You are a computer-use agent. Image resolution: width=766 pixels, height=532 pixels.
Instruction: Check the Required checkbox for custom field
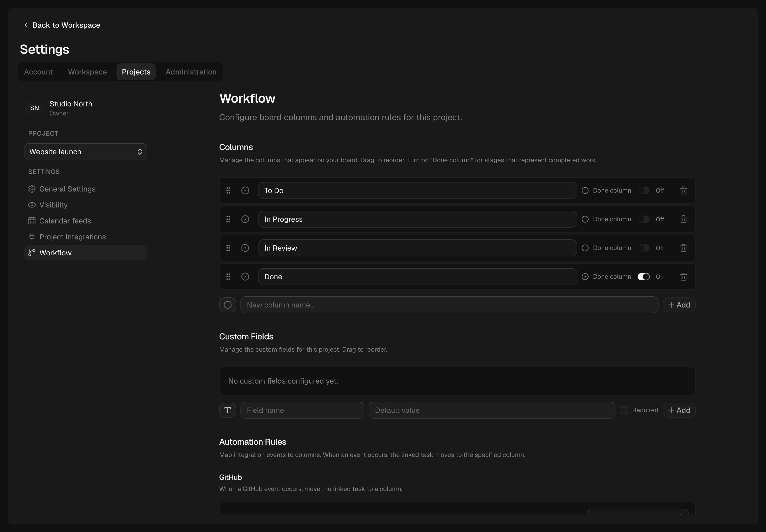(x=624, y=410)
